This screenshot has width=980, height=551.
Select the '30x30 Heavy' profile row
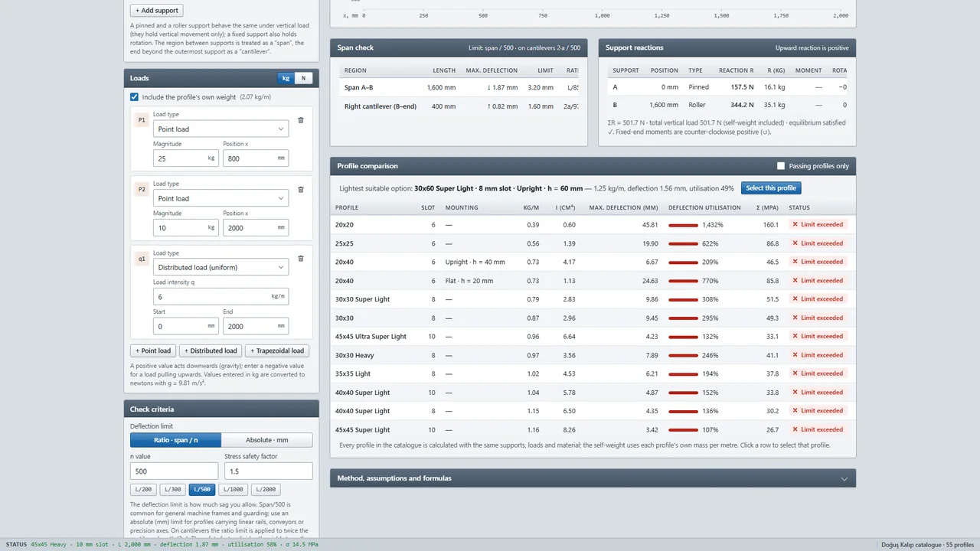click(593, 355)
